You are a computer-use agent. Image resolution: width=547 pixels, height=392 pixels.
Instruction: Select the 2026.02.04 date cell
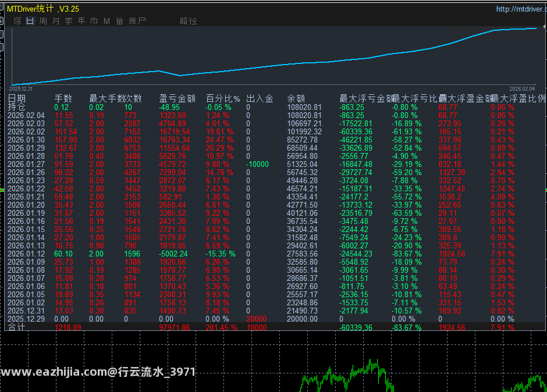tap(26, 115)
